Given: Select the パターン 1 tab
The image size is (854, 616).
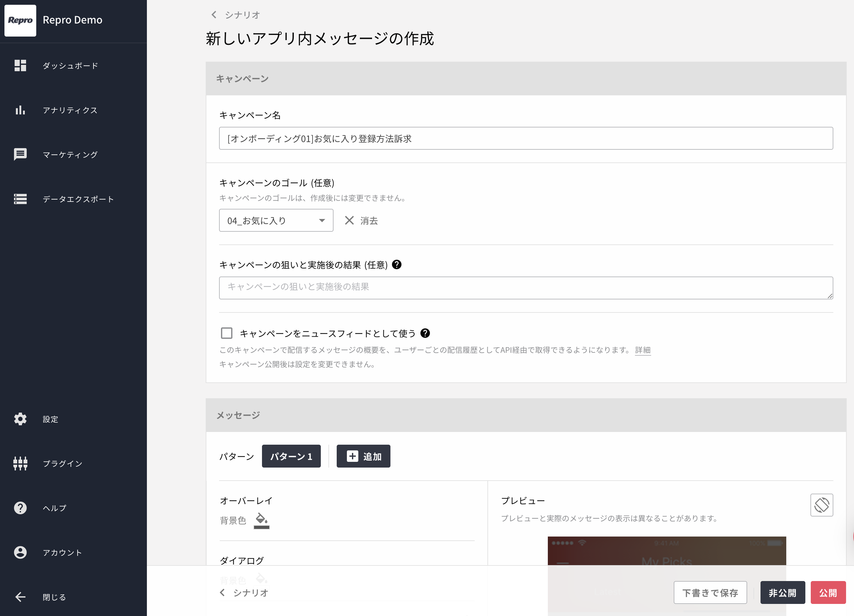Looking at the screenshot, I should tap(291, 456).
